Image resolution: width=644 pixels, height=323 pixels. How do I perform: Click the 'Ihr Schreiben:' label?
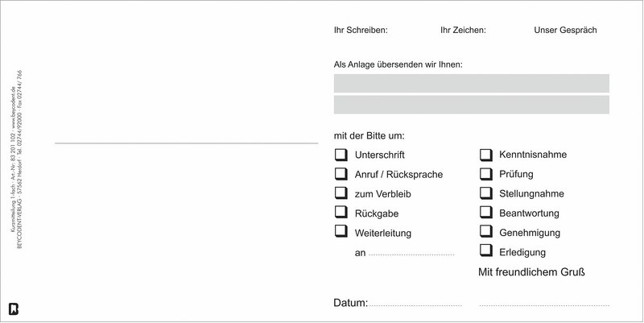tap(361, 31)
